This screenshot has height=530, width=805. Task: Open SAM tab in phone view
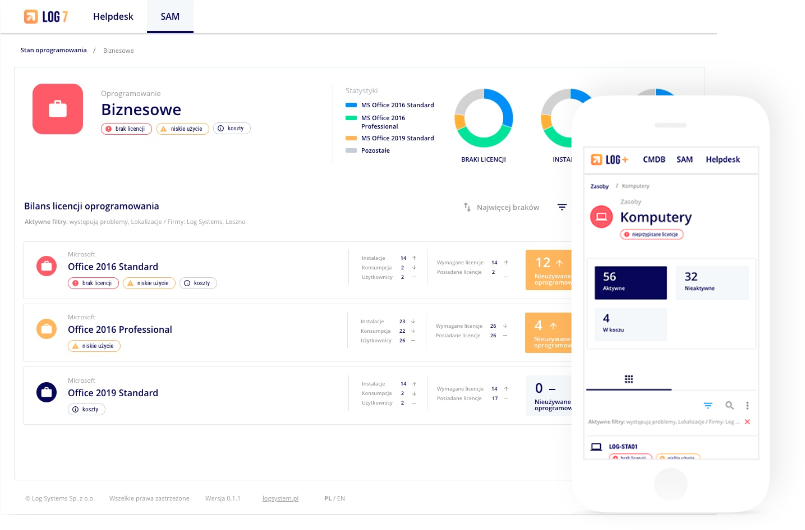[684, 160]
